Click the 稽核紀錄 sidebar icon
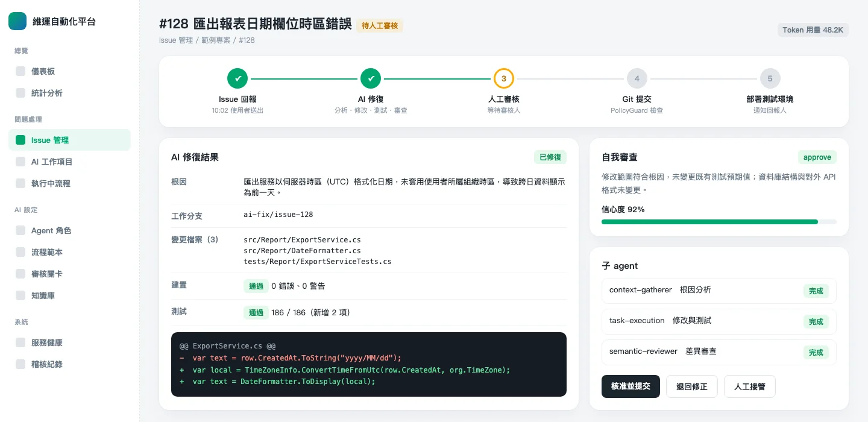Screen dimensions: 868x422 20,364
